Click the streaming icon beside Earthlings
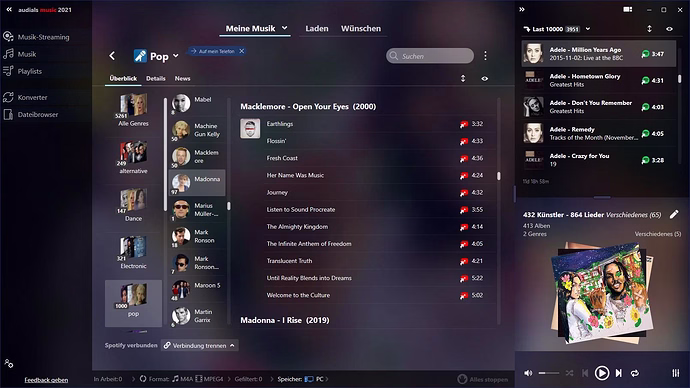The image size is (690, 388). 464,124
